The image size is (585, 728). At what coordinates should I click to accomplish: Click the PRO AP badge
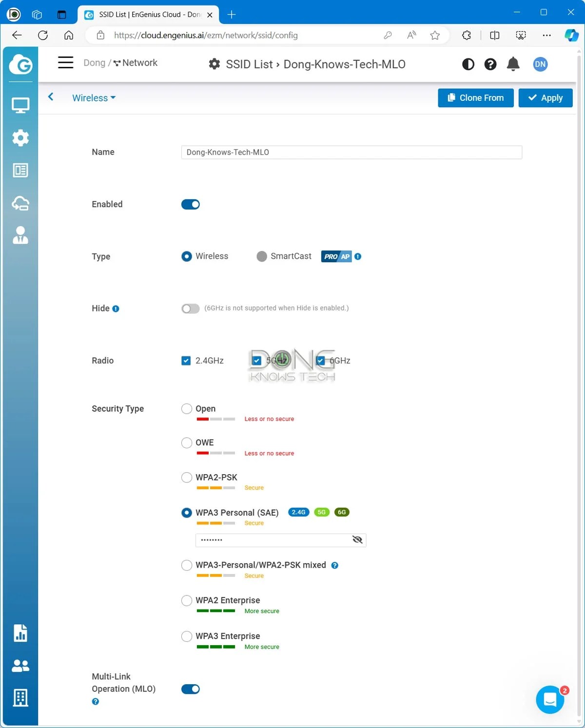(336, 257)
